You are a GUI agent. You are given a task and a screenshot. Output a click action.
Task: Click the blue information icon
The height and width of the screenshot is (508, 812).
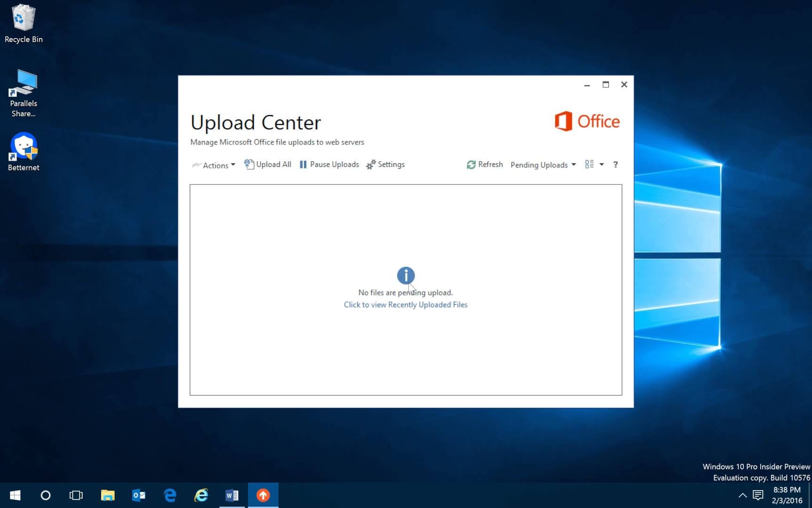coord(406,276)
